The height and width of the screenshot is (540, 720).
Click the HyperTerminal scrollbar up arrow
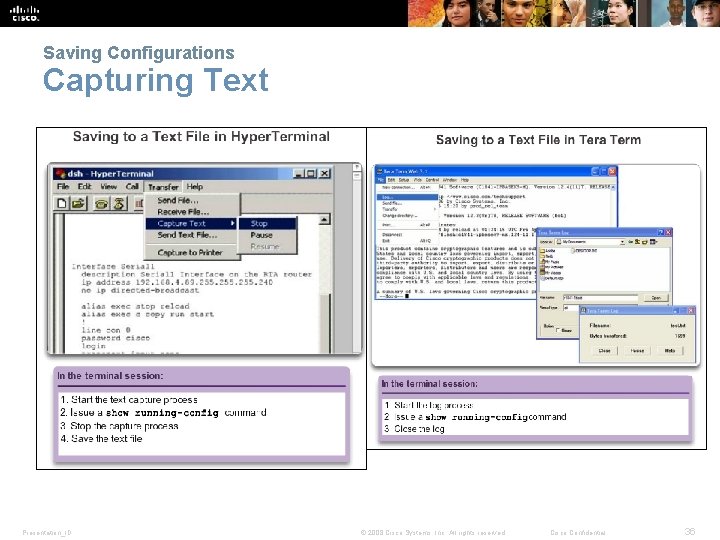(x=324, y=219)
